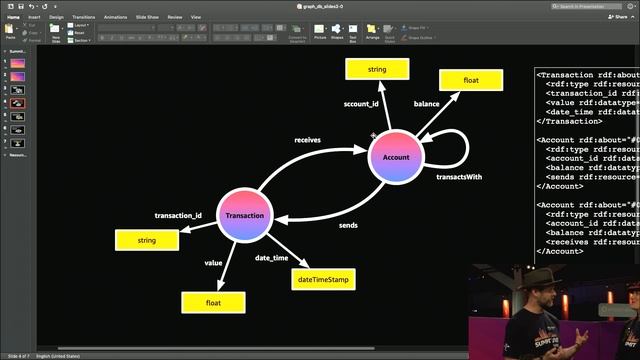Select slide 6 thumbnail
The height and width of the screenshot is (360, 640).
tap(18, 130)
